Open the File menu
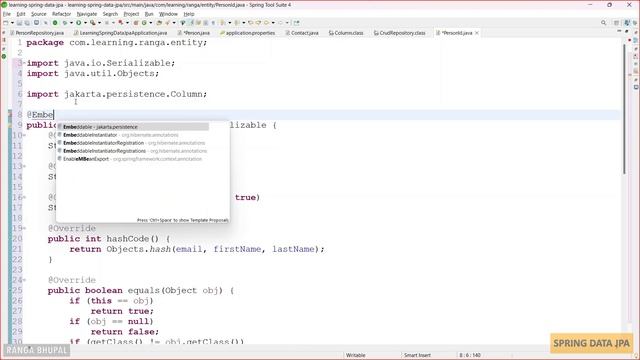 7,14
